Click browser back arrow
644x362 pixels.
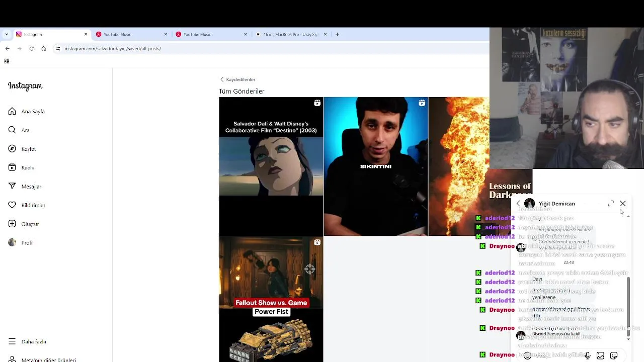click(7, 49)
